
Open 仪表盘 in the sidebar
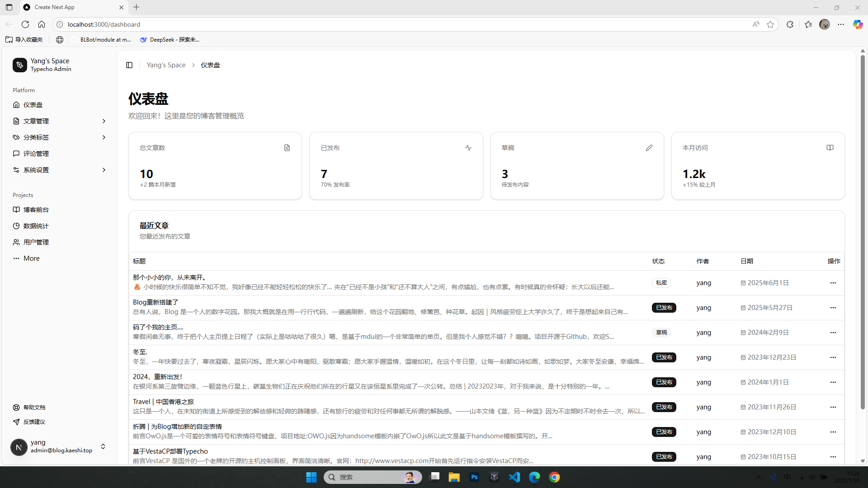click(33, 105)
